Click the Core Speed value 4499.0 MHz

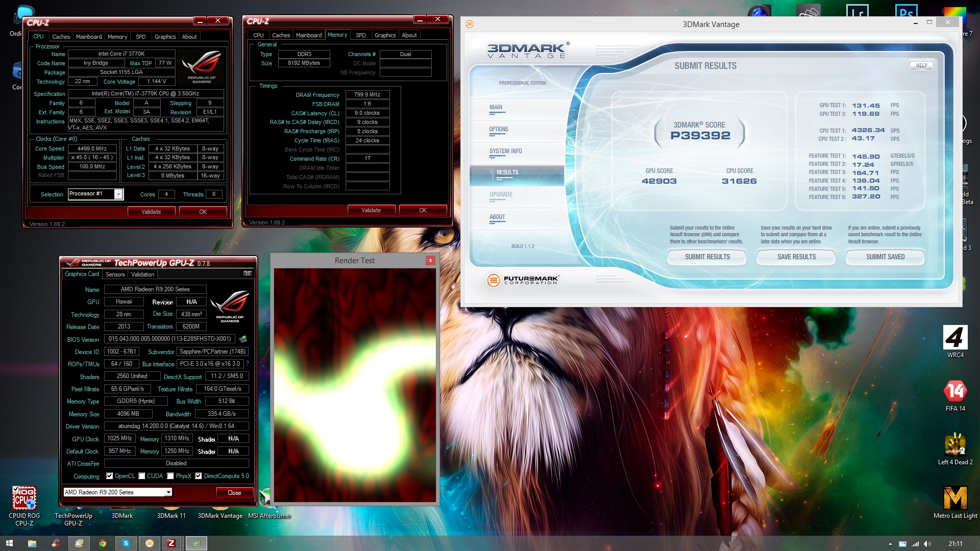(92, 148)
